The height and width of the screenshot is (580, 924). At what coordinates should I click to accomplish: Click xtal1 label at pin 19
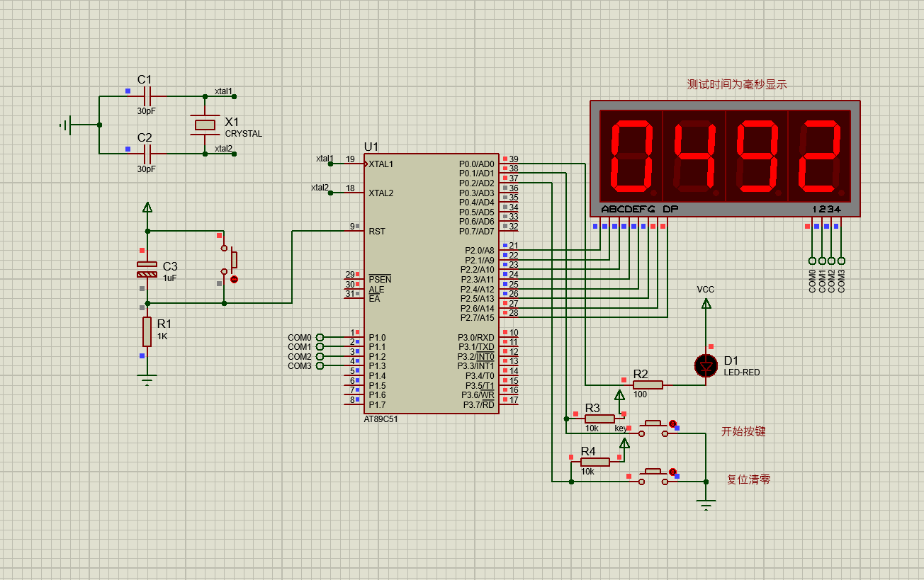coord(325,159)
